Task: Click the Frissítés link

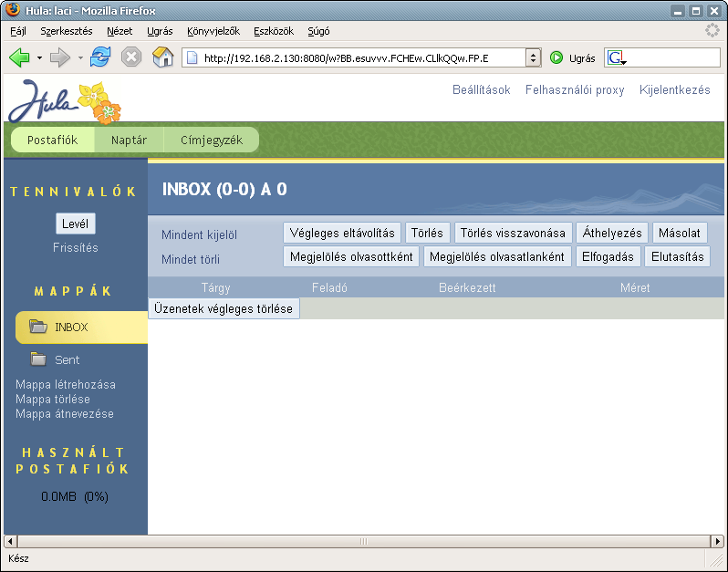Action: [x=75, y=247]
